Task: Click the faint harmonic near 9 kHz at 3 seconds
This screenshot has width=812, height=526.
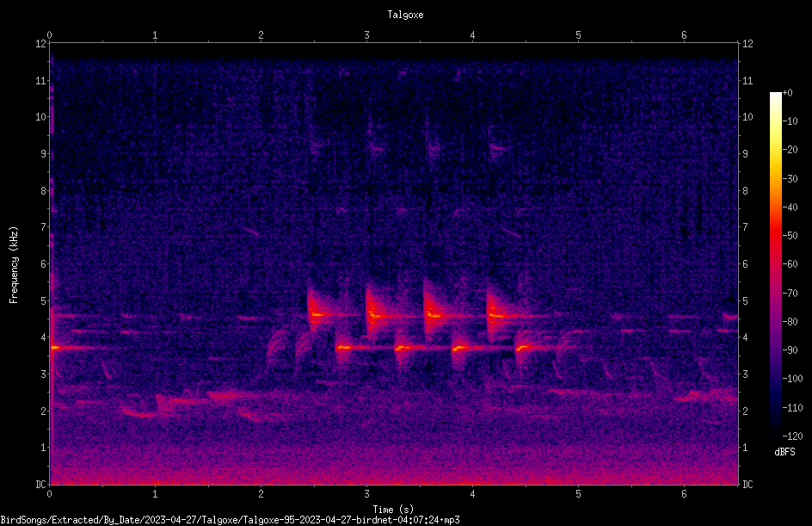Action: coord(377,149)
